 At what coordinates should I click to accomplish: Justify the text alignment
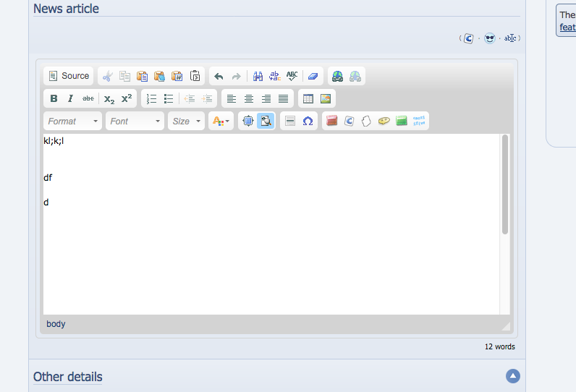tap(283, 98)
